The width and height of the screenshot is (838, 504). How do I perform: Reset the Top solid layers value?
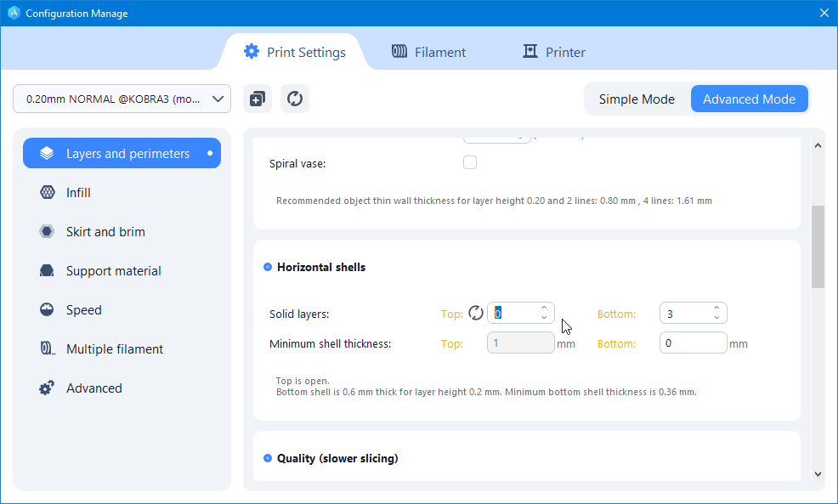pyautogui.click(x=476, y=314)
